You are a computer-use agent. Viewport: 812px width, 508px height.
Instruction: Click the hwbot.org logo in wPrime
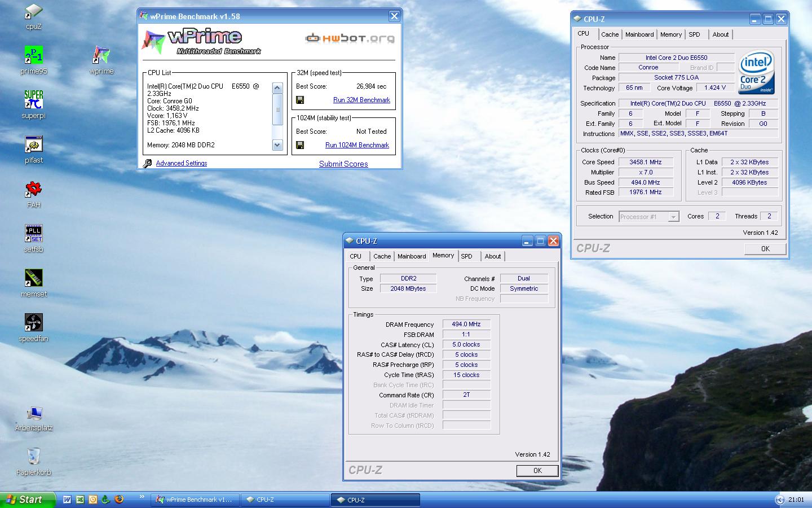(x=350, y=38)
